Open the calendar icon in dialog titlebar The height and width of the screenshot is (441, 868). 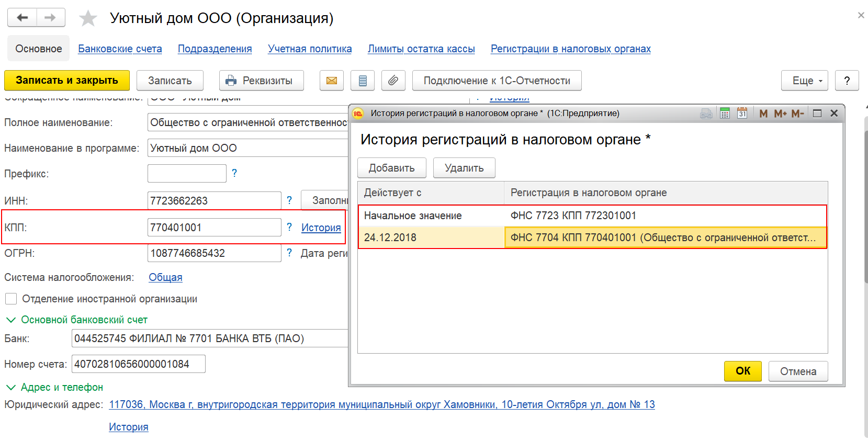pyautogui.click(x=742, y=114)
